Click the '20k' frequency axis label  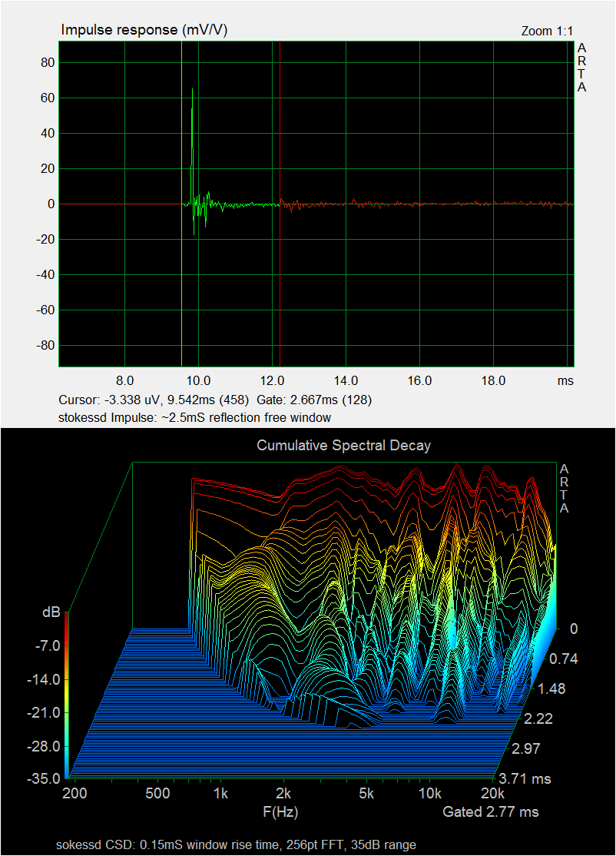coord(492,793)
